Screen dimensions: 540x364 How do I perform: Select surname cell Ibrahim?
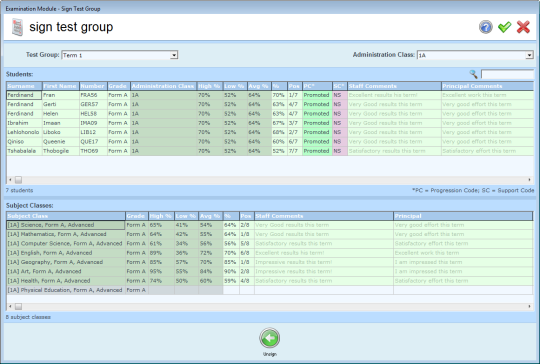pyautogui.click(x=24, y=123)
